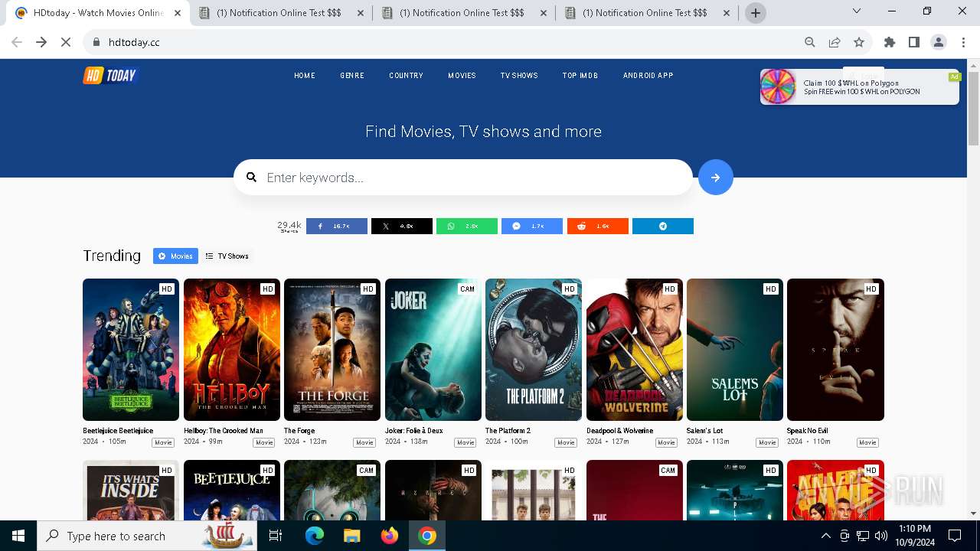Click the HDToday logo

[x=110, y=75]
